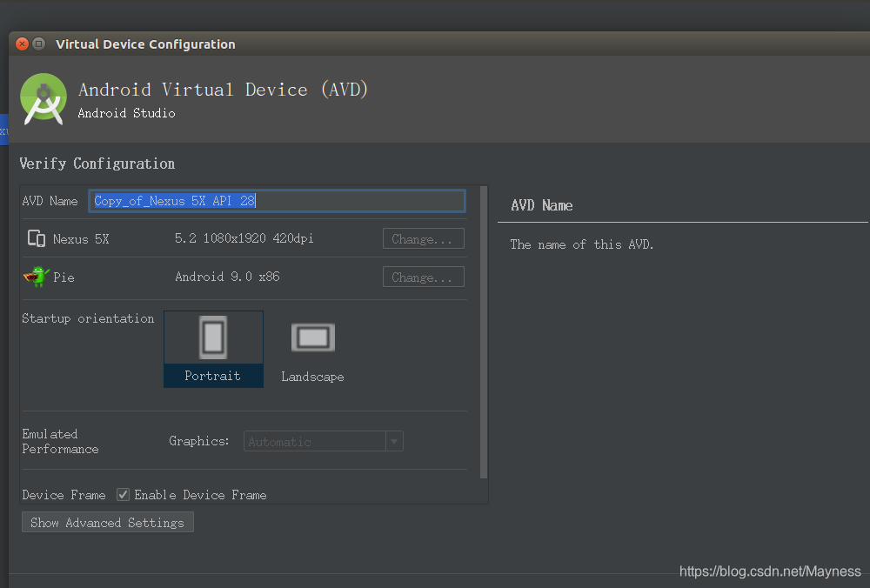Screen dimensions: 870x588
Task: Select the Portrait startup orientation
Action: [214, 349]
